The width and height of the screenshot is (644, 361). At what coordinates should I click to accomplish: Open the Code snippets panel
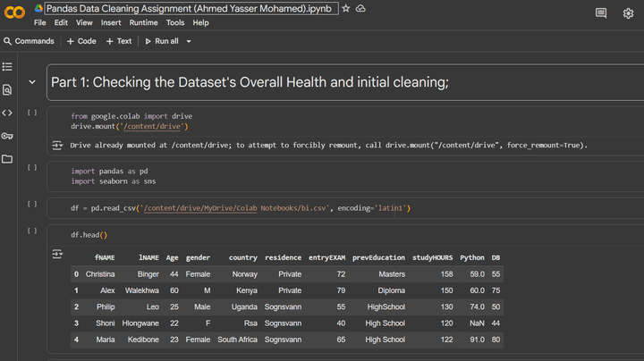pyautogui.click(x=7, y=113)
